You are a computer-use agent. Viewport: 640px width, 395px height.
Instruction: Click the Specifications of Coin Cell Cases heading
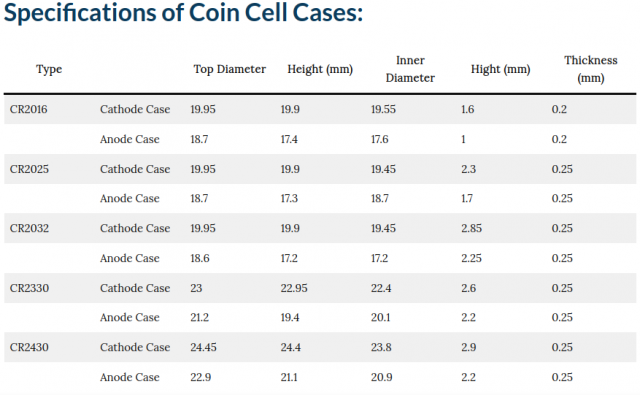point(183,13)
